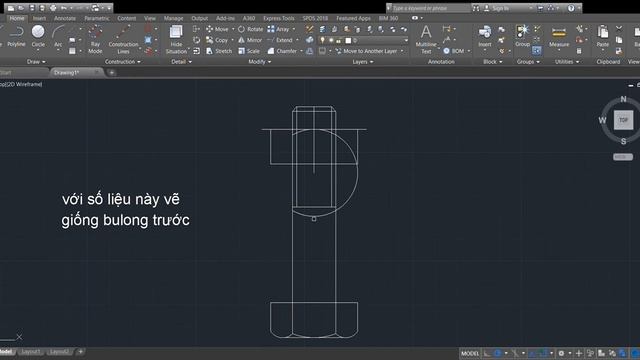Click the Featured Apps ribbon tab
Screen dimensions: 640x360
(353, 18)
